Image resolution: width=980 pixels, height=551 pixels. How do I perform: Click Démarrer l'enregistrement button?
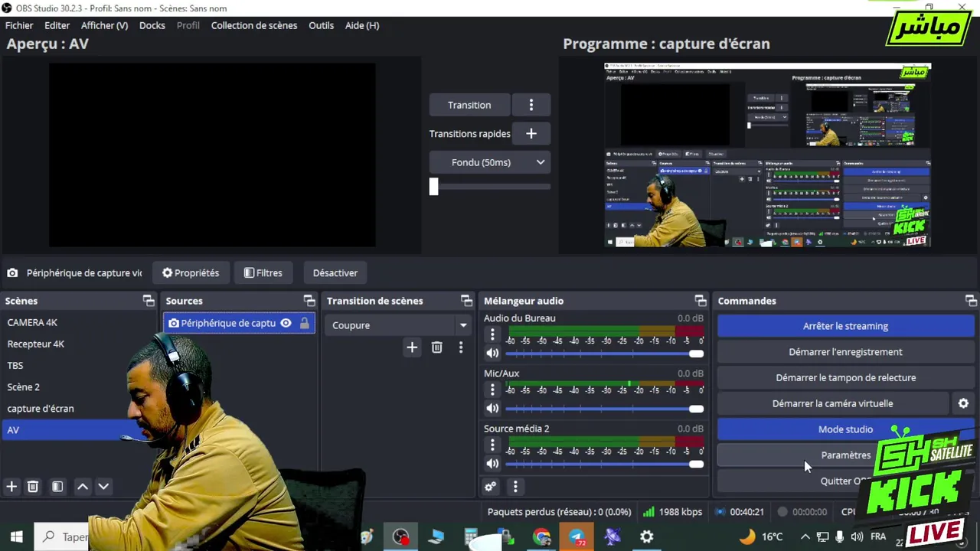click(845, 352)
